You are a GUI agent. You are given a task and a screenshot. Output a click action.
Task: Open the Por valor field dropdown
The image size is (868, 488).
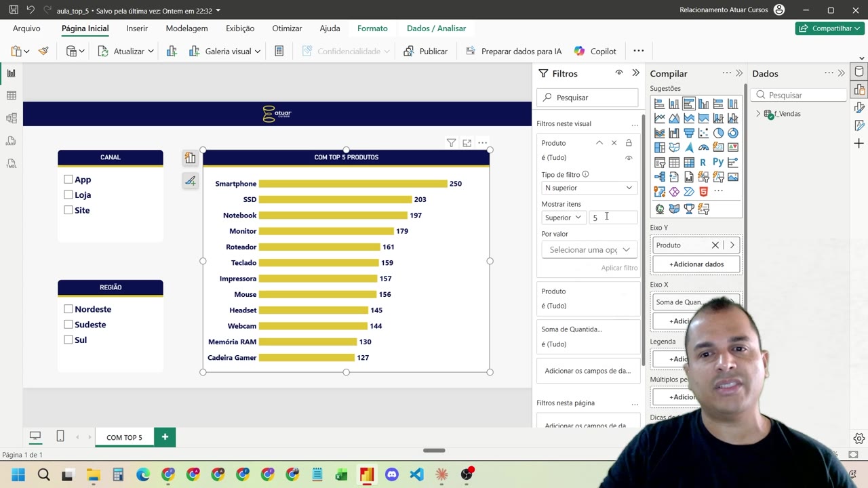click(x=589, y=249)
